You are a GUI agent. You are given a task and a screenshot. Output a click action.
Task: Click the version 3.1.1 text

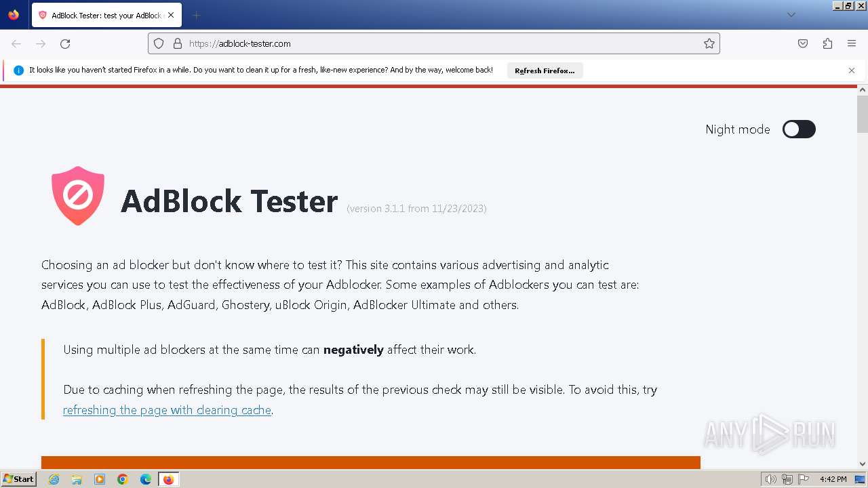[x=416, y=209]
